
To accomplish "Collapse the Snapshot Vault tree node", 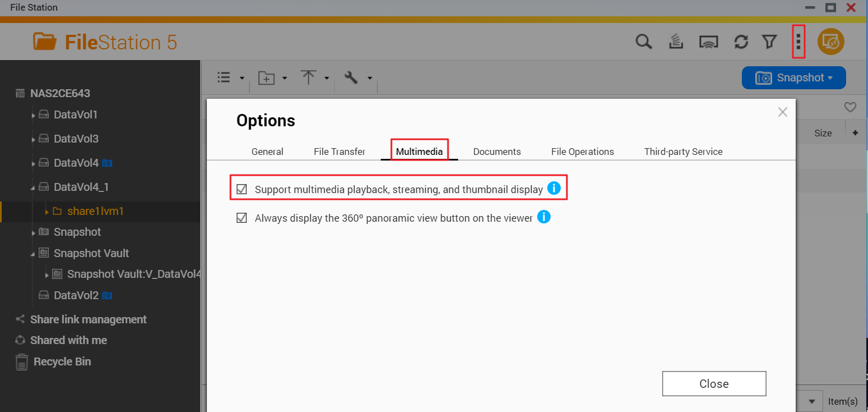I will coord(34,254).
